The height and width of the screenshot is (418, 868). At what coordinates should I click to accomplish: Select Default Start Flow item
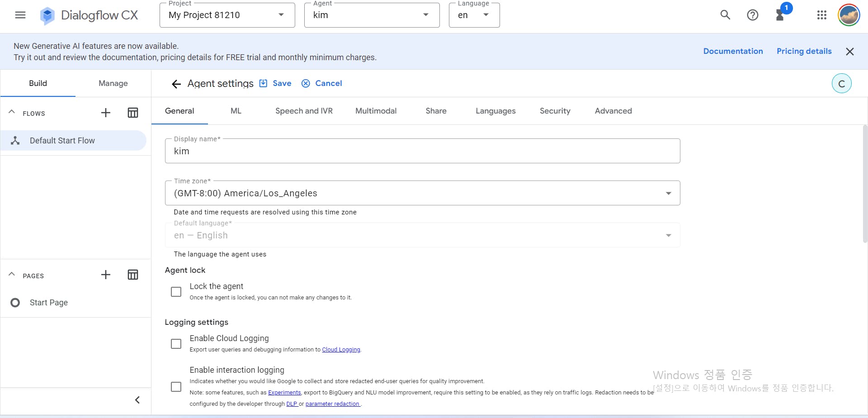pos(73,141)
